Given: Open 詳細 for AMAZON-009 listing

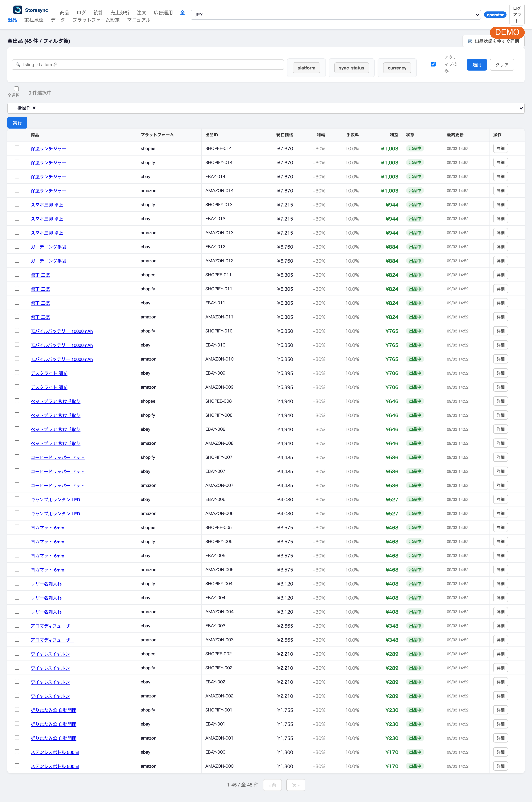Looking at the screenshot, I should click(500, 387).
